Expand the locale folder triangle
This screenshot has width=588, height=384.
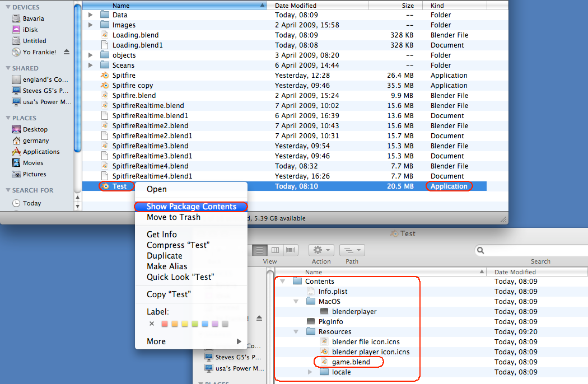click(310, 372)
